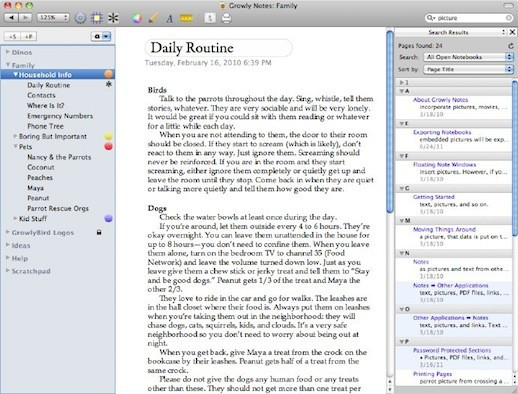Image resolution: width=518 pixels, height=394 pixels.
Task: Close the Search Results panel
Action: pos(512,32)
